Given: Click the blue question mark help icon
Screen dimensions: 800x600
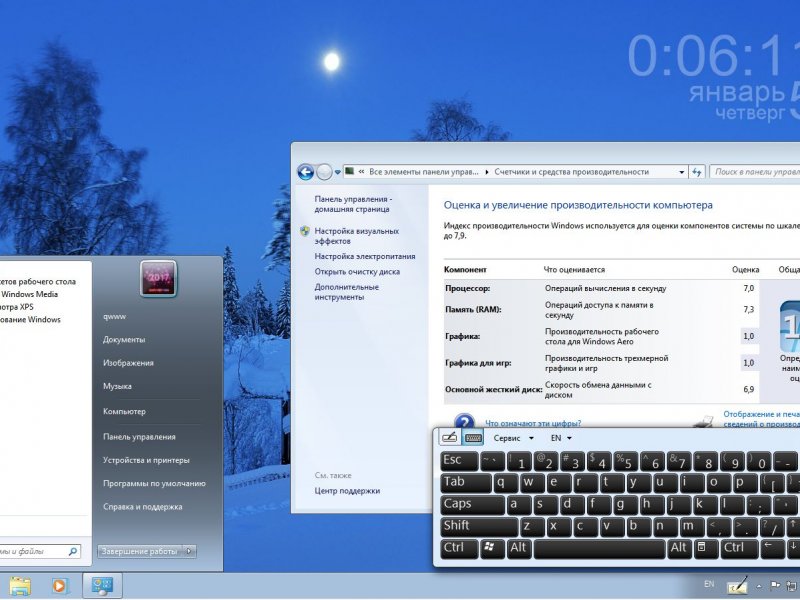Looking at the screenshot, I should 464,422.
